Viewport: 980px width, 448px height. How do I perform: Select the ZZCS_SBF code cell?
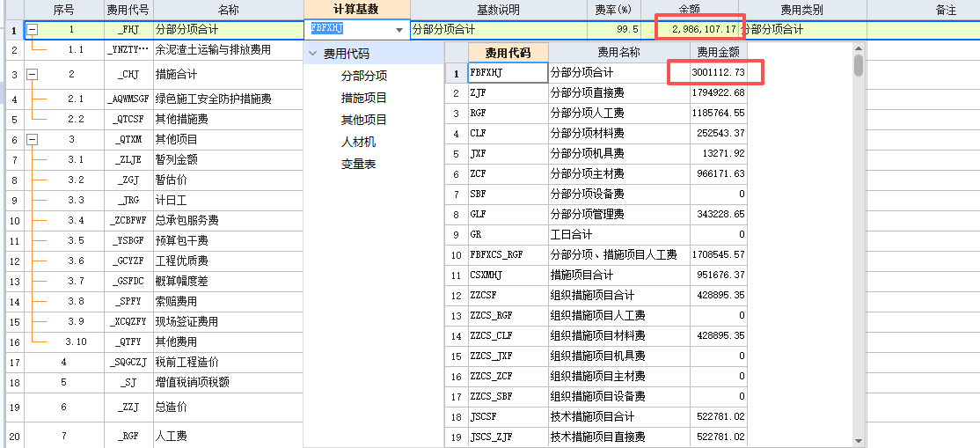(508, 396)
